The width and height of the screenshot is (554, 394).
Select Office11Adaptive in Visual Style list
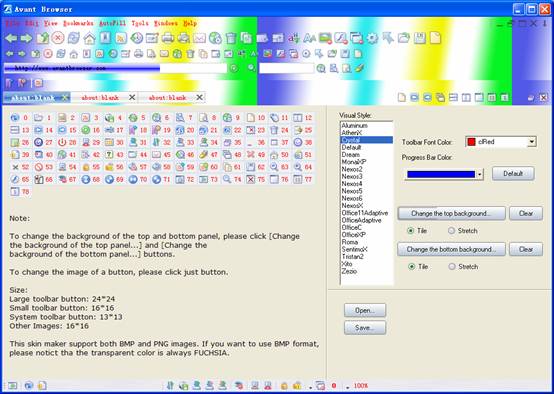click(365, 213)
